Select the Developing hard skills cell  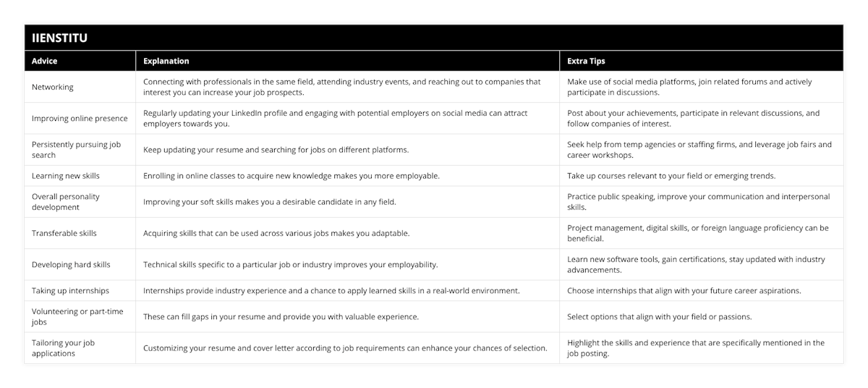[x=71, y=265]
